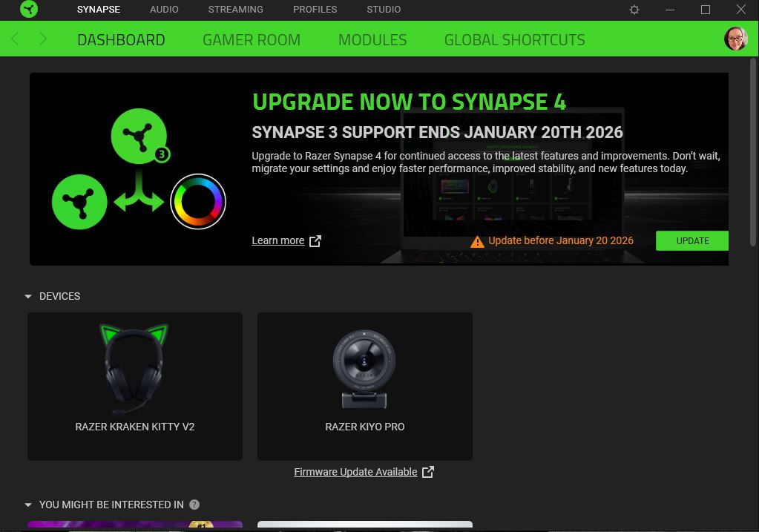Click the Chroma color ring icon in banner

coord(198,201)
